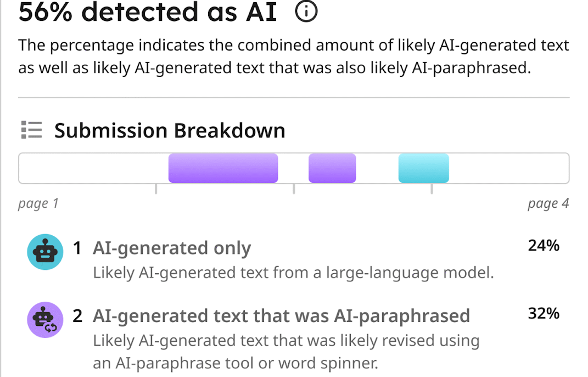Select the teal robot icon for AI-generated only

[44, 252]
